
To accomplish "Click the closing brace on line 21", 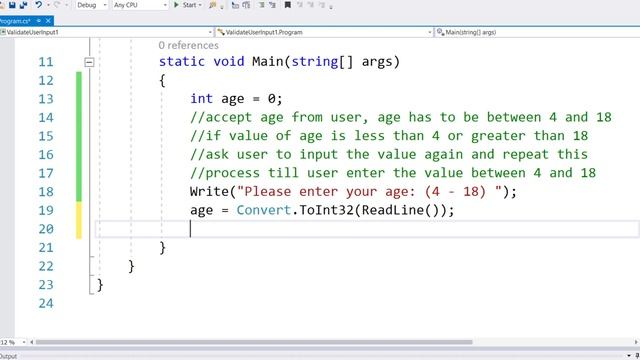I will point(162,248).
